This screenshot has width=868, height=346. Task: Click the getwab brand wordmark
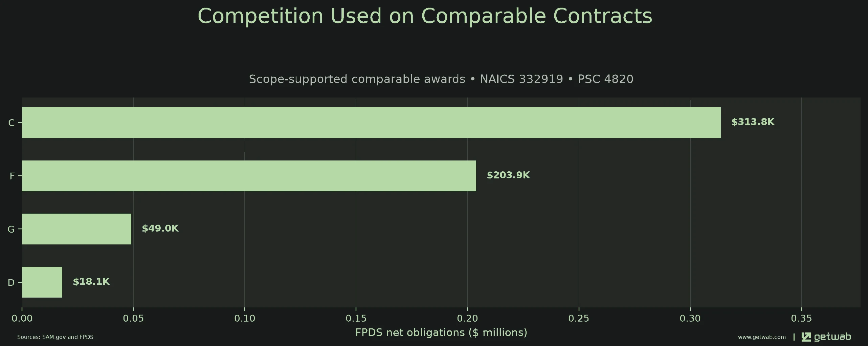[832, 337]
